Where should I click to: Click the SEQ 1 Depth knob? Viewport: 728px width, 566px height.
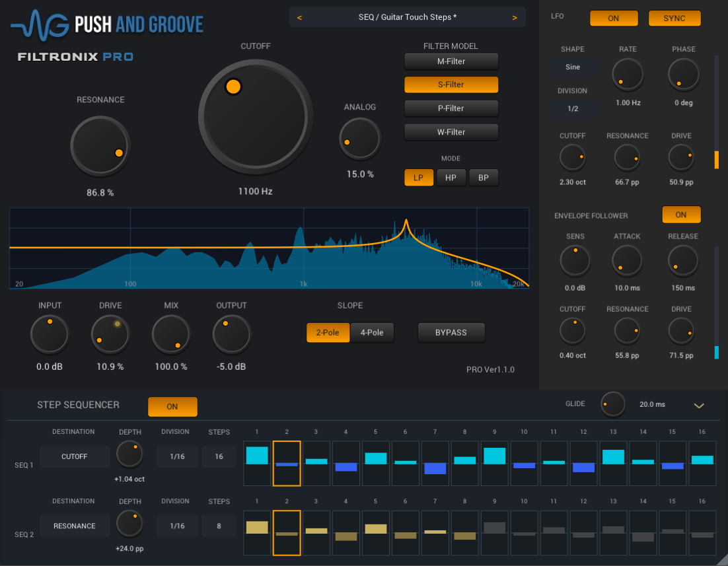coord(129,454)
